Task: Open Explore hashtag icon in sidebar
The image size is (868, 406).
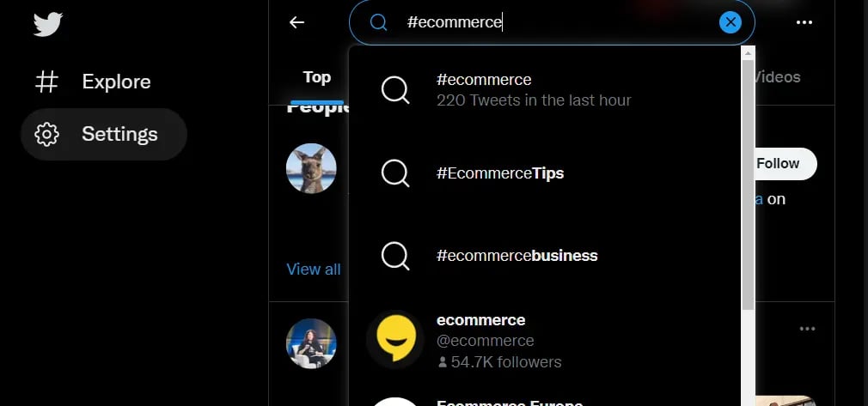Action: (46, 82)
